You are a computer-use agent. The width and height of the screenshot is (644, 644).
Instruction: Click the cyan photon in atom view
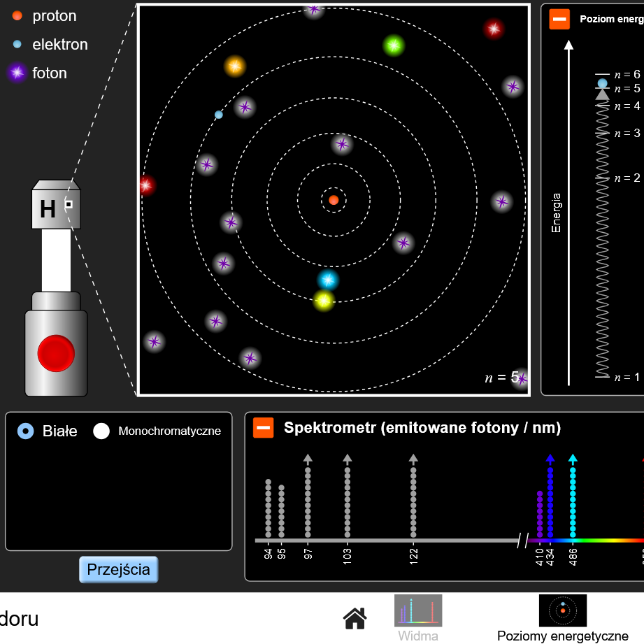[327, 280]
